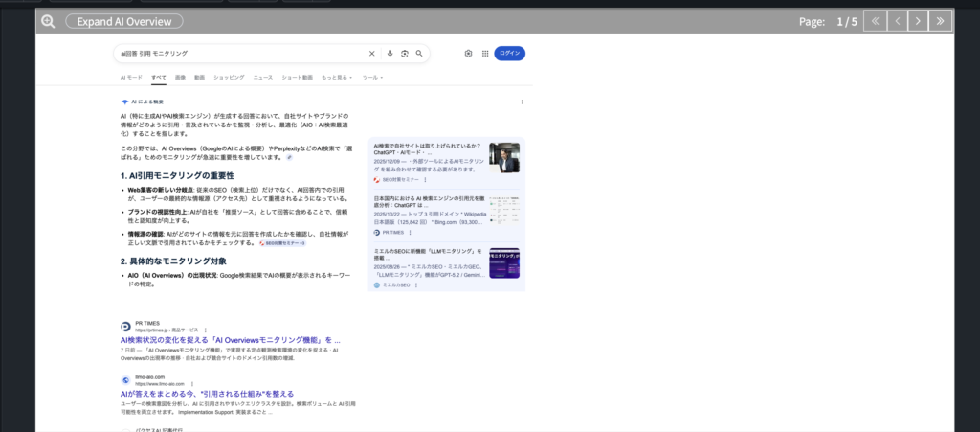Go to the last page using double-right chevron
The width and height of the screenshot is (980, 432).
point(940,20)
